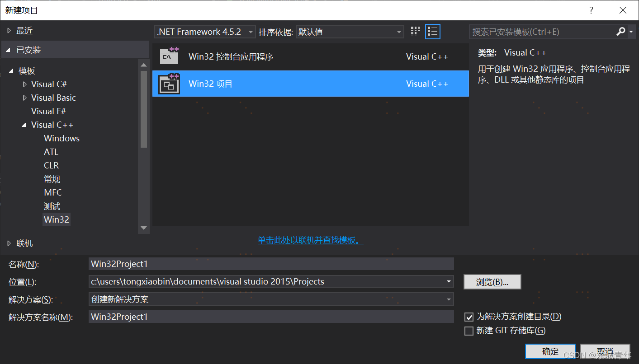Click the 确定 button
The width and height of the screenshot is (639, 364).
coord(550,351)
